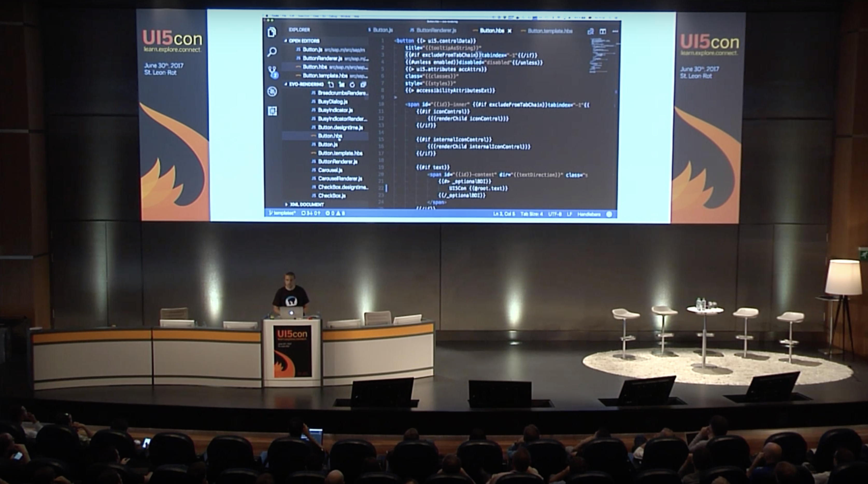Open the Extensions icon in activity bar

coord(272,111)
